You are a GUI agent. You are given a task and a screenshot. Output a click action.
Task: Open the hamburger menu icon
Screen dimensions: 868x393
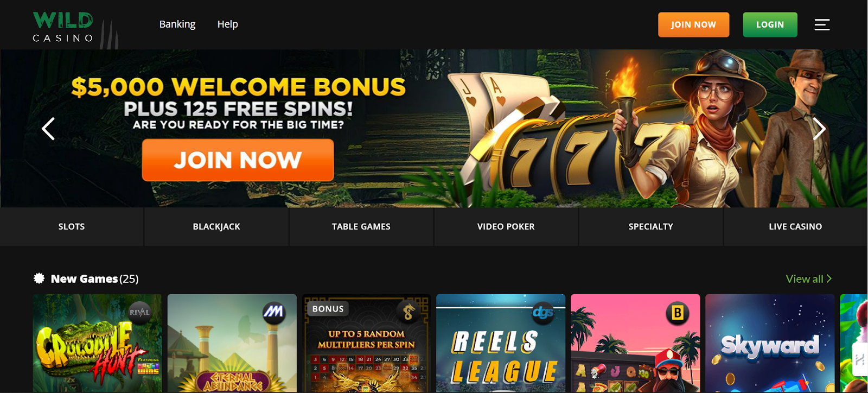click(x=822, y=24)
